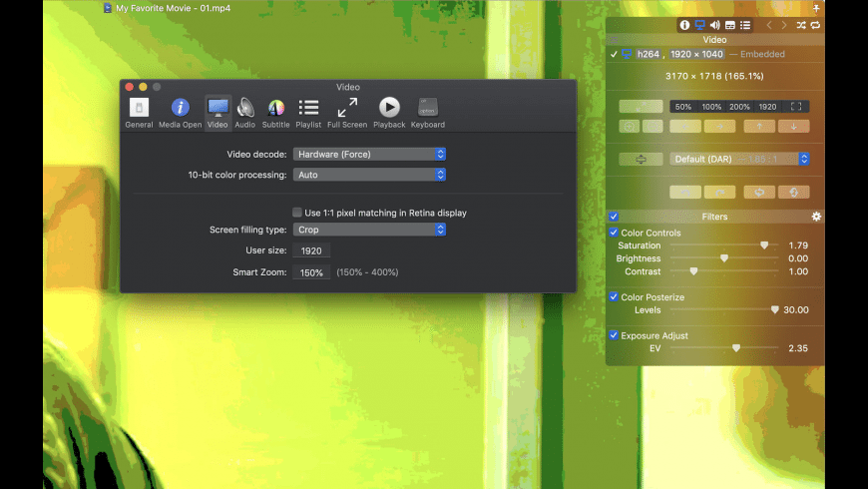Set video size to 200%

tap(739, 107)
